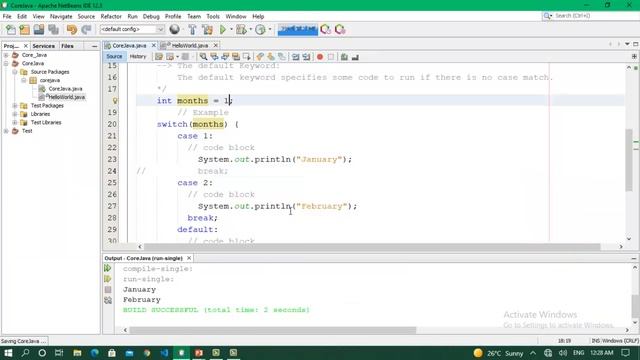Open the Refactor menu
This screenshot has height=360, width=640.
pos(111,16)
